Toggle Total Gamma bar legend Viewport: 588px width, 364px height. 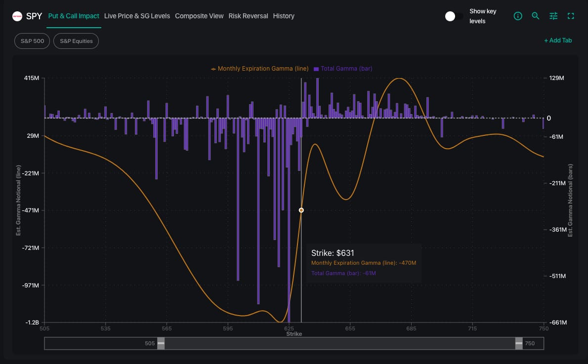[343, 69]
